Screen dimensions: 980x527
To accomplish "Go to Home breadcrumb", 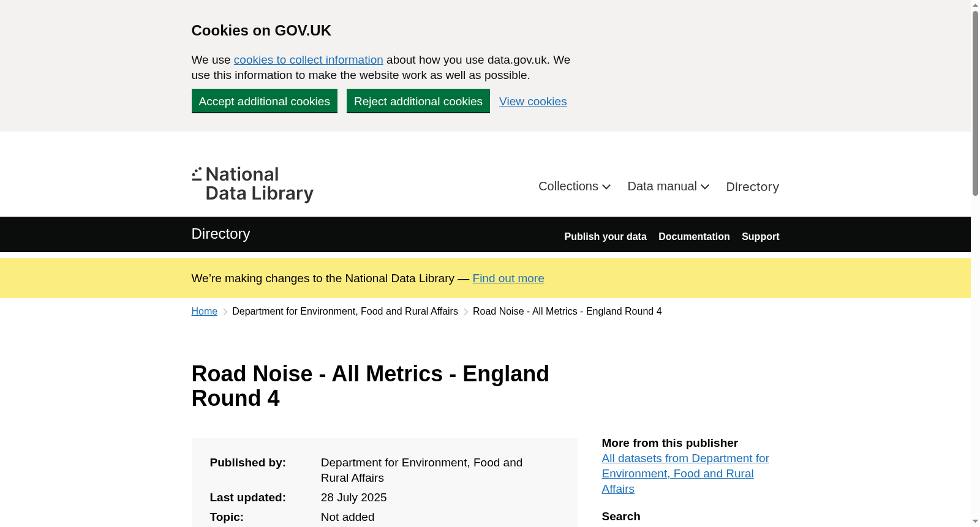I will [x=204, y=312].
